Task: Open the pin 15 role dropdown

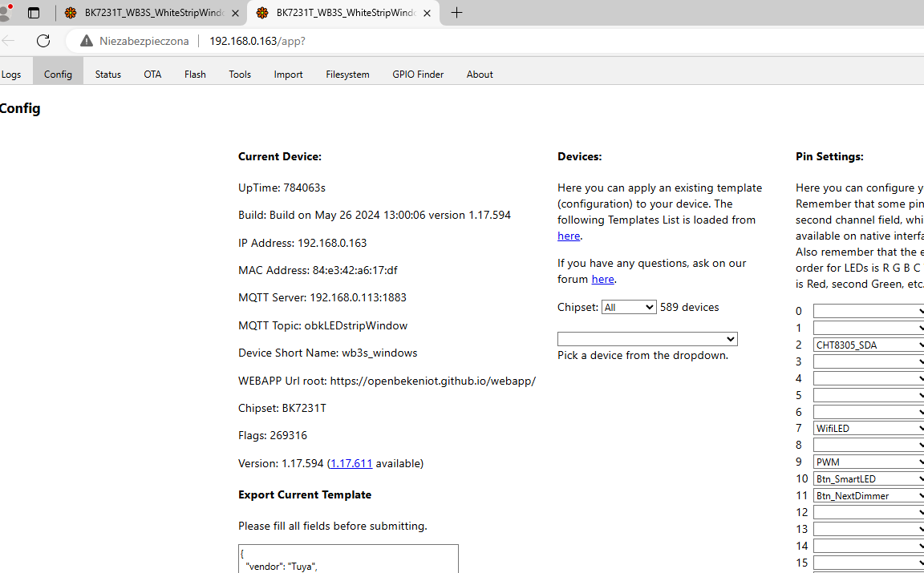Action: 869,563
